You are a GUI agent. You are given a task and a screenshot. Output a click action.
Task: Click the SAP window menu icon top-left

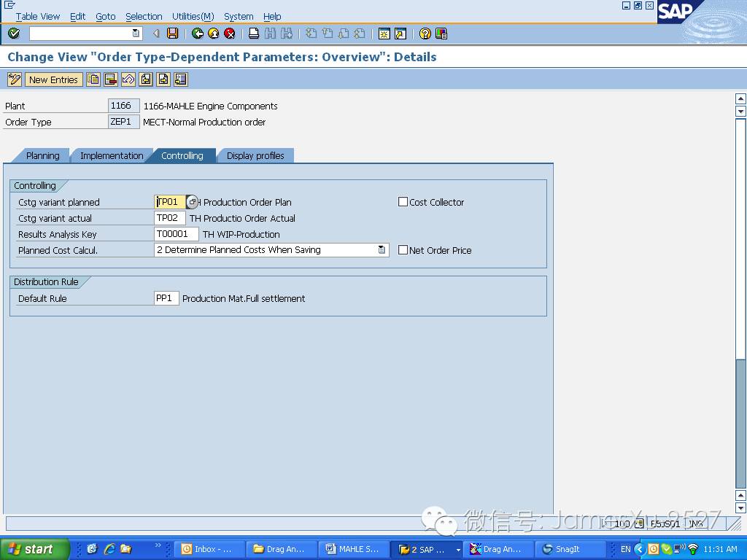[9, 5]
